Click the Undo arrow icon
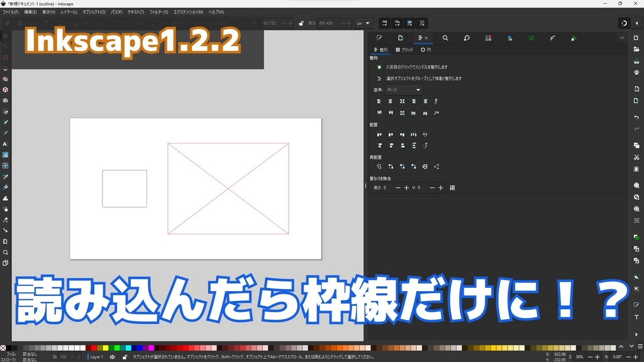Screen dimensions: 644x362 pos(636,117)
